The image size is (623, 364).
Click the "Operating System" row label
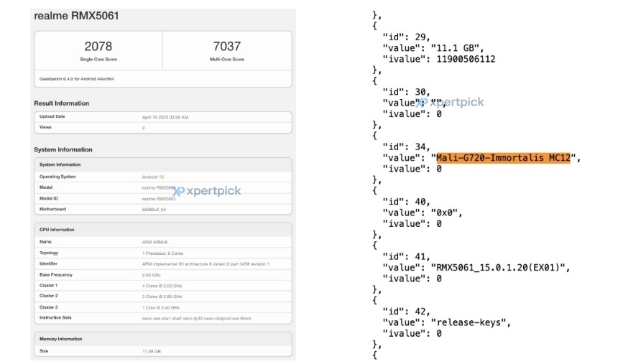coord(57,177)
